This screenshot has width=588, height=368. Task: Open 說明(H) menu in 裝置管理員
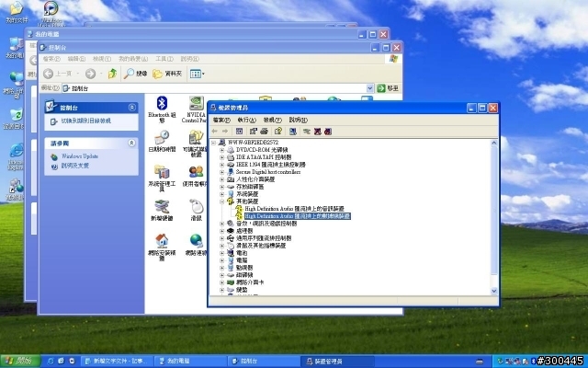(298, 120)
